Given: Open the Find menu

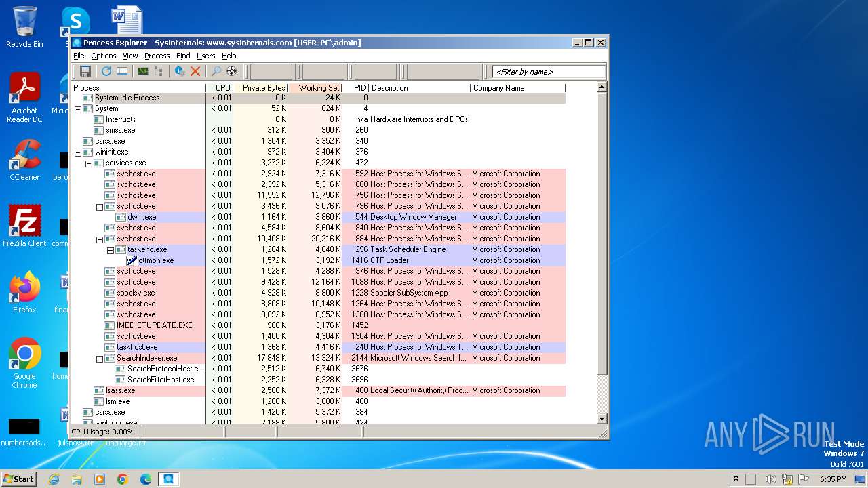Looking at the screenshot, I should tap(183, 56).
